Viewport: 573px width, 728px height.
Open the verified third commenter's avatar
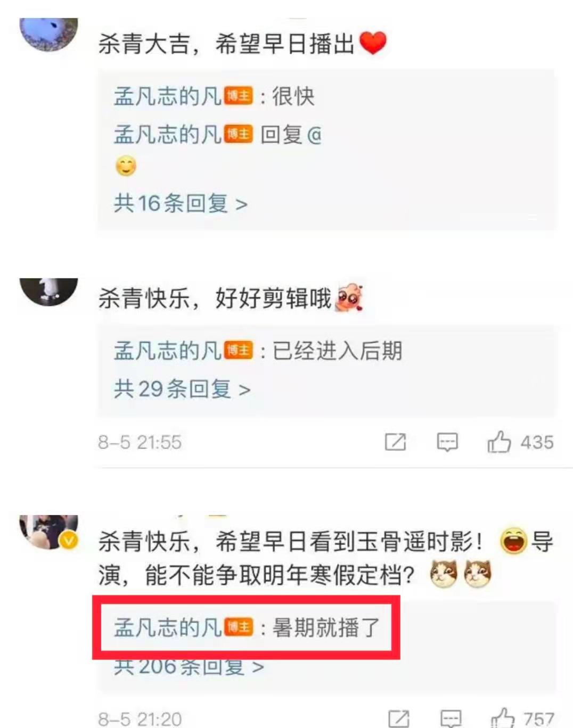48,532
